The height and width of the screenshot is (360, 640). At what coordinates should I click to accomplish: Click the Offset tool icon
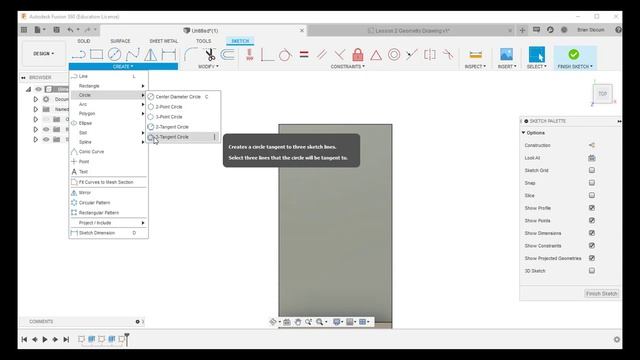pos(228,54)
